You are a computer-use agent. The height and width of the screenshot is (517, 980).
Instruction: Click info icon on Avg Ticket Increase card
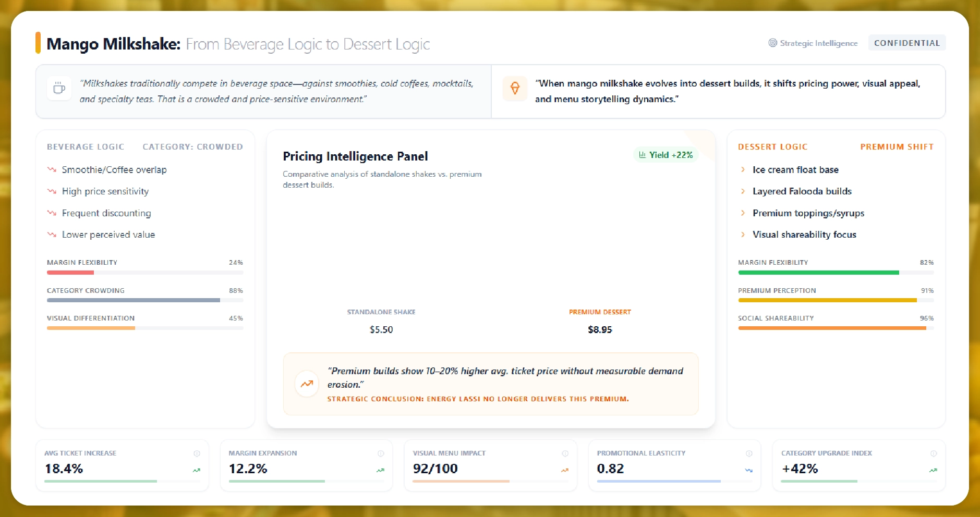pyautogui.click(x=197, y=453)
